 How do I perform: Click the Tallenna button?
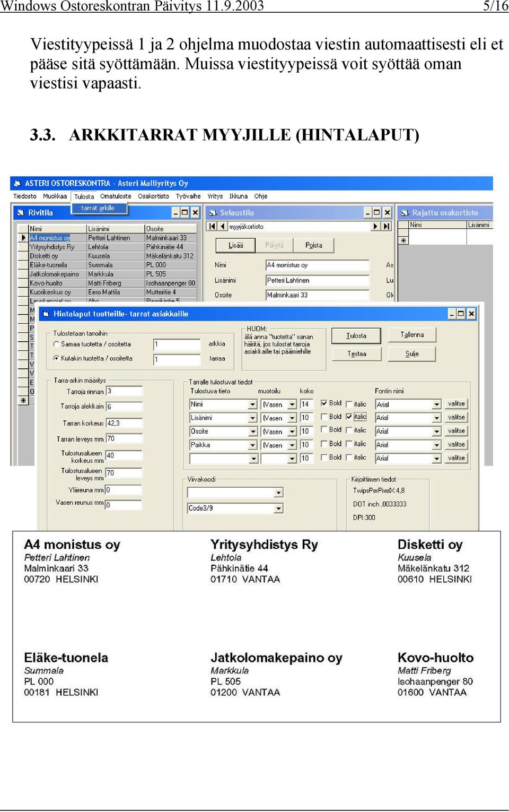(x=412, y=335)
